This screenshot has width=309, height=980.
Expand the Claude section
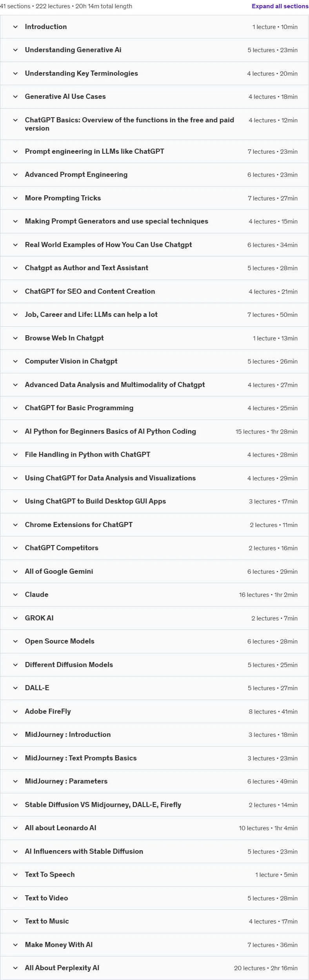[154, 595]
